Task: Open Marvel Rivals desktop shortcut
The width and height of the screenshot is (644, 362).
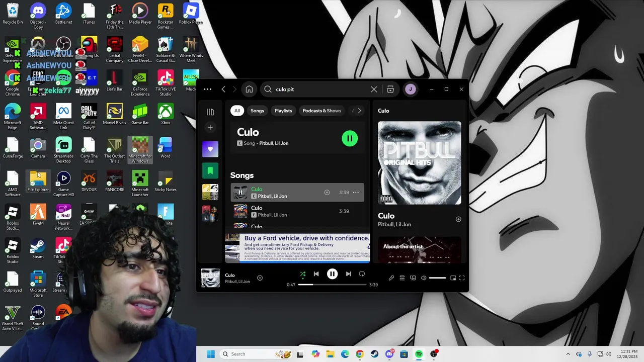Action: coord(114,114)
